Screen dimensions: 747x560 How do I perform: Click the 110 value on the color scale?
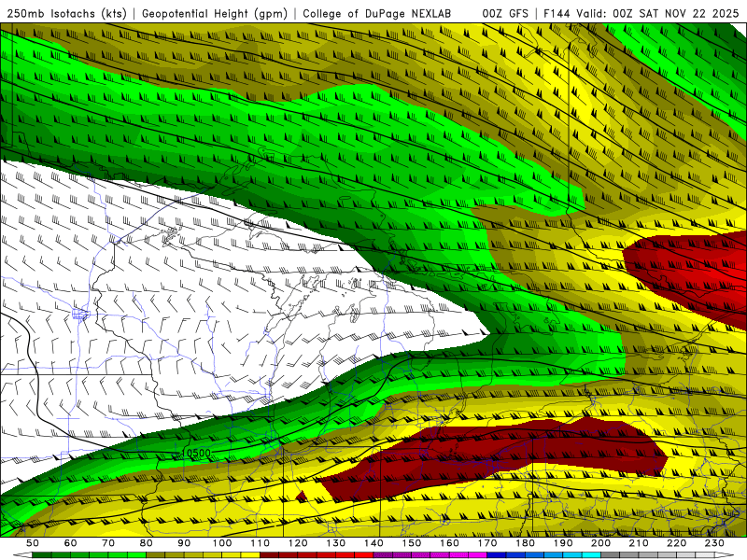click(x=261, y=543)
